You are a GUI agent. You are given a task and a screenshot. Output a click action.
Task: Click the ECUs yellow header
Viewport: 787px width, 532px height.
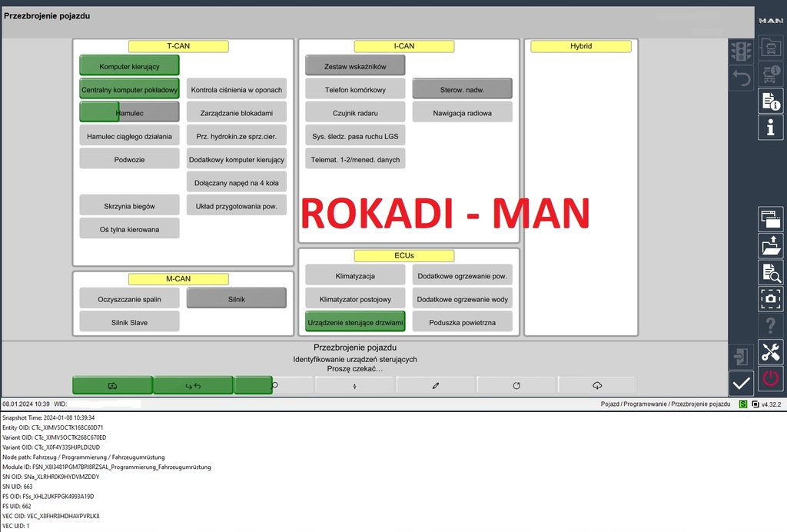404,255
